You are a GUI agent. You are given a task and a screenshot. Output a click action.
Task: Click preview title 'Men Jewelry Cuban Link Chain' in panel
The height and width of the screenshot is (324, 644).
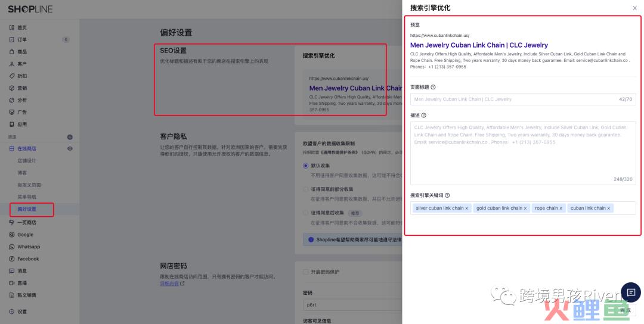479,45
